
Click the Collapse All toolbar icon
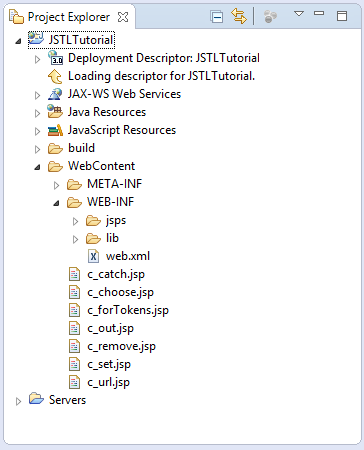(217, 17)
